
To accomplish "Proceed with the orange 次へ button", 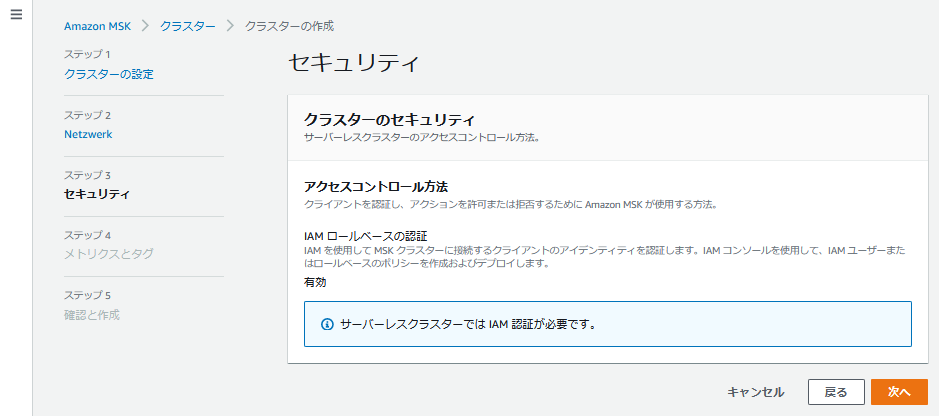I will [x=899, y=392].
